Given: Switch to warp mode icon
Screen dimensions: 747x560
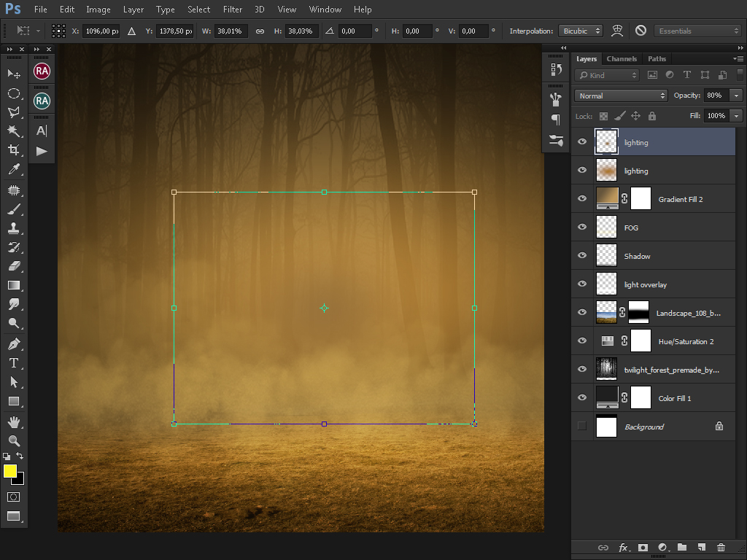Looking at the screenshot, I should (x=617, y=31).
